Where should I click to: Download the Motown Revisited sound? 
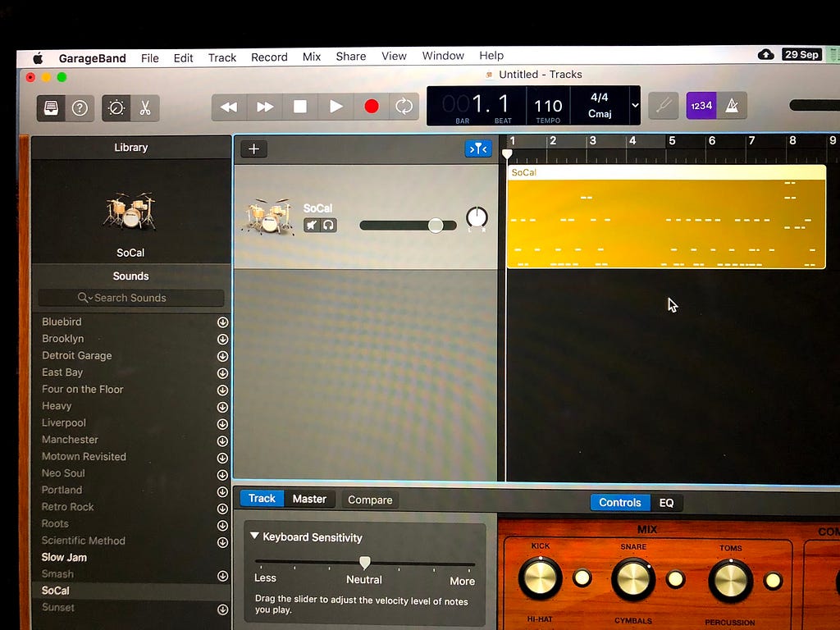click(223, 458)
